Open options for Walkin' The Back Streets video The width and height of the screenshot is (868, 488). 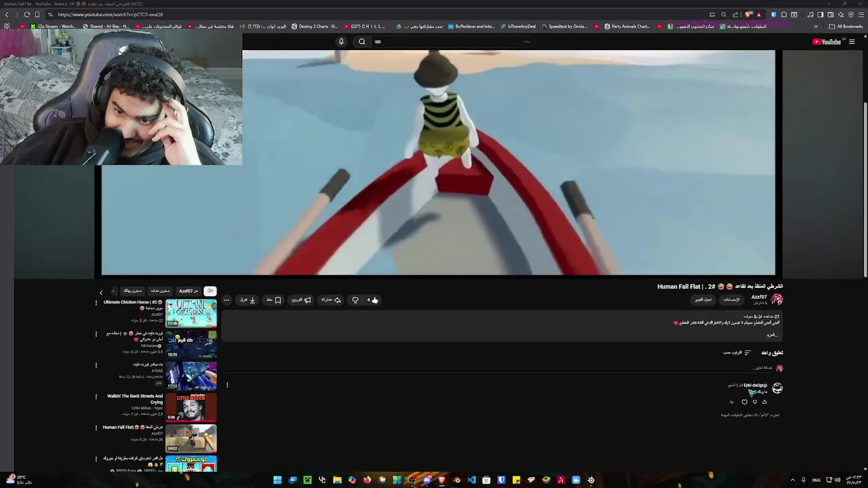96,396
